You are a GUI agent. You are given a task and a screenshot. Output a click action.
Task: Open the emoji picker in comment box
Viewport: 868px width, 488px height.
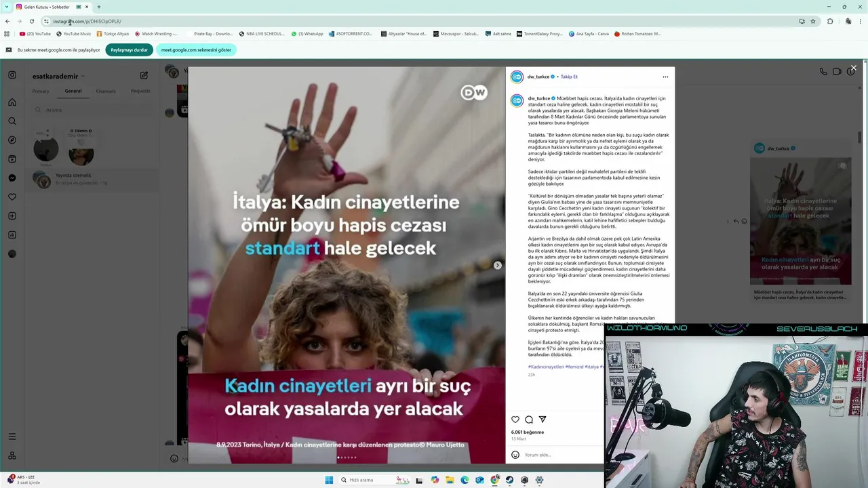point(515,455)
